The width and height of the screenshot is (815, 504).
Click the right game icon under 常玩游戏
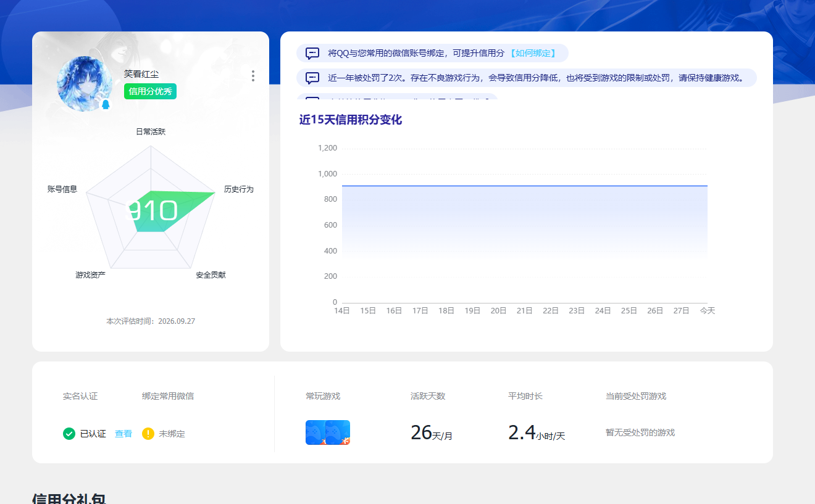338,432
